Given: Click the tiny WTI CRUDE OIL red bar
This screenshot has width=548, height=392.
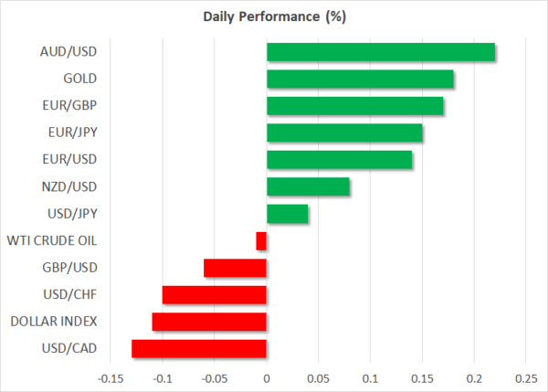Looking at the screenshot, I should point(261,241).
